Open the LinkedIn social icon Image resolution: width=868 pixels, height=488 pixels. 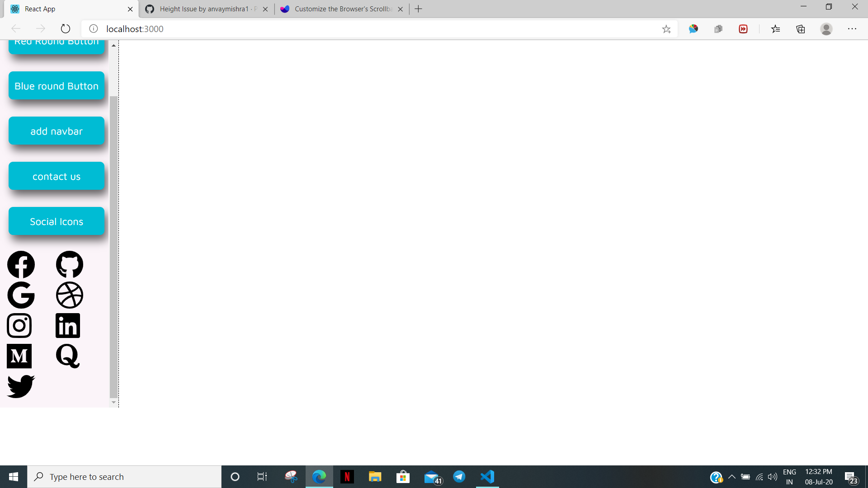click(67, 325)
